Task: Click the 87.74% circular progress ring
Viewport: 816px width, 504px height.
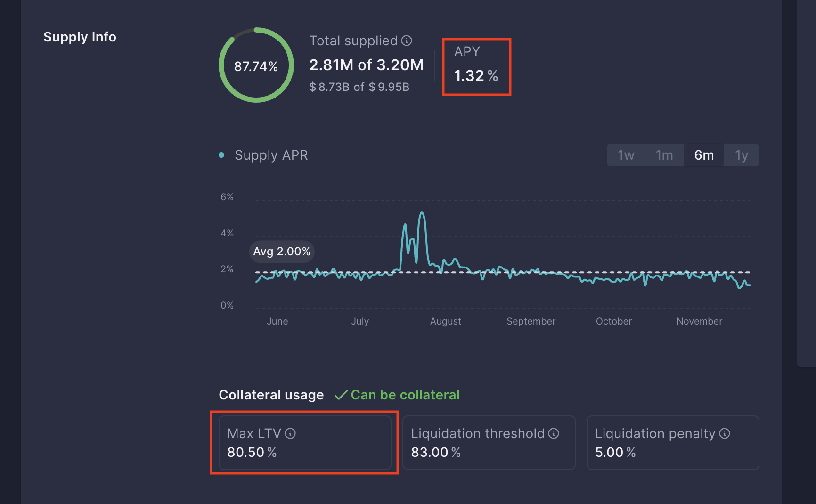Action: pos(256,65)
